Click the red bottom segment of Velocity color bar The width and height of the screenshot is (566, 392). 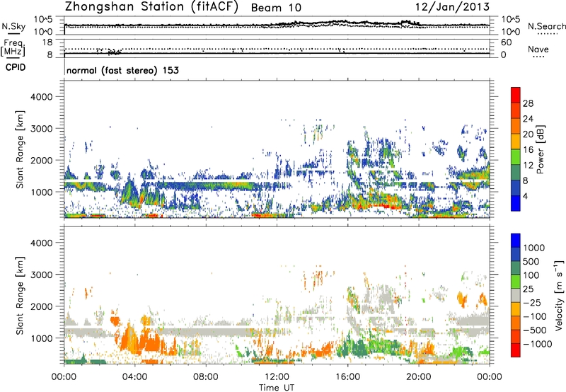[x=516, y=350]
